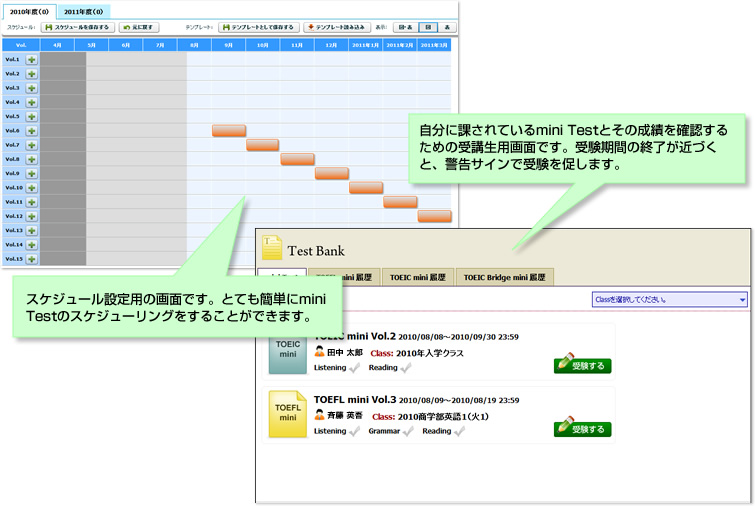Switch display to 図・表 combined view

click(x=405, y=27)
